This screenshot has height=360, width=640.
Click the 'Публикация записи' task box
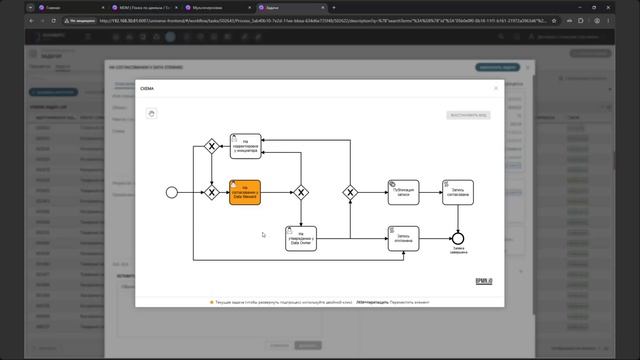403,192
